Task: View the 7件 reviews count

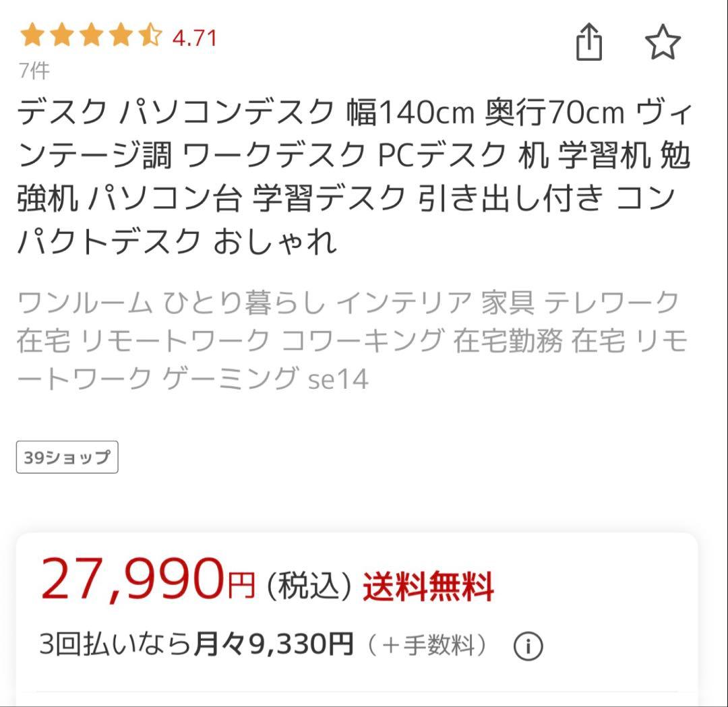Action: tap(34, 70)
